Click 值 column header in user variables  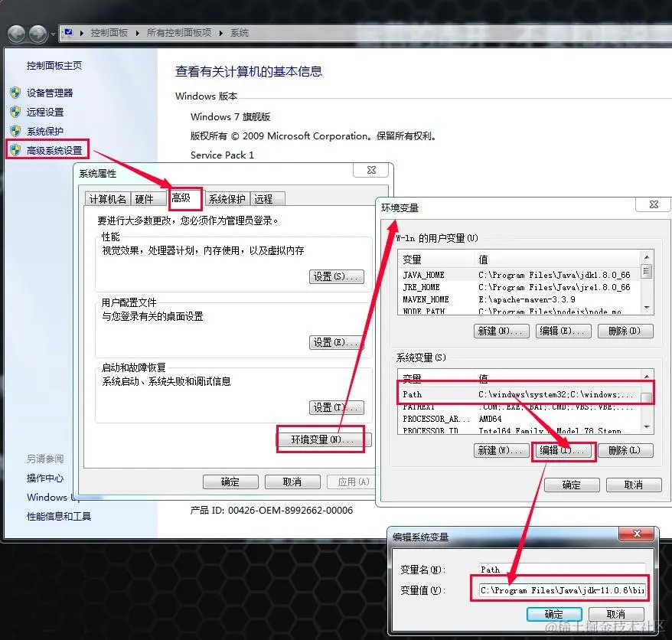(x=556, y=260)
